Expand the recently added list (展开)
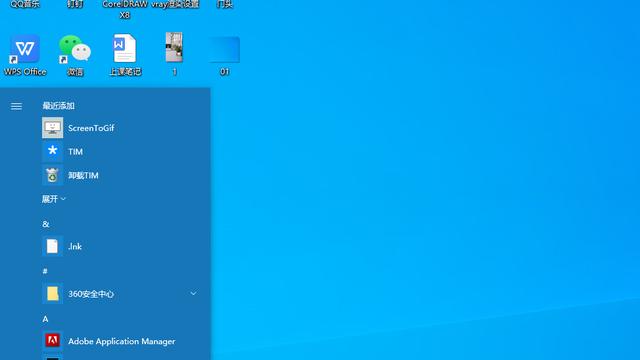The width and height of the screenshot is (640, 360). (53, 199)
